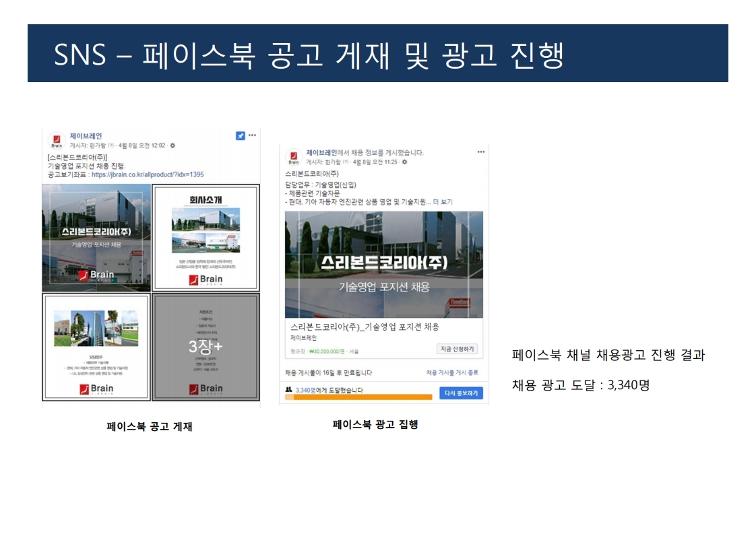Click the caption 페이스북 공고 게재
Image resolution: width=756 pixels, height=534 pixels.
point(150,426)
